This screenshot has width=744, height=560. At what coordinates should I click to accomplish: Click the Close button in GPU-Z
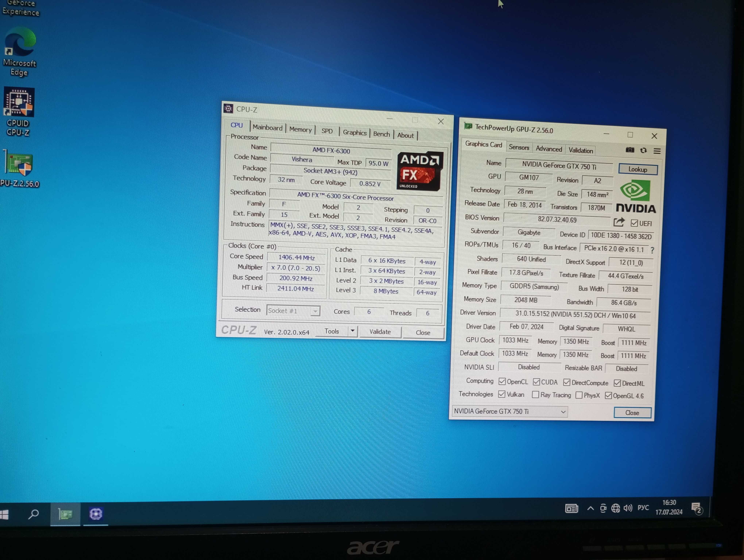[x=632, y=413]
